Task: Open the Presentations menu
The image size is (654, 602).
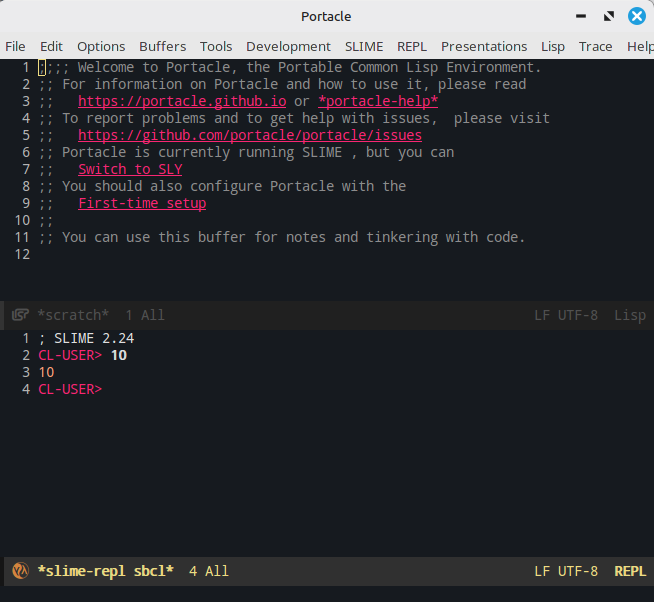Action: pos(484,46)
